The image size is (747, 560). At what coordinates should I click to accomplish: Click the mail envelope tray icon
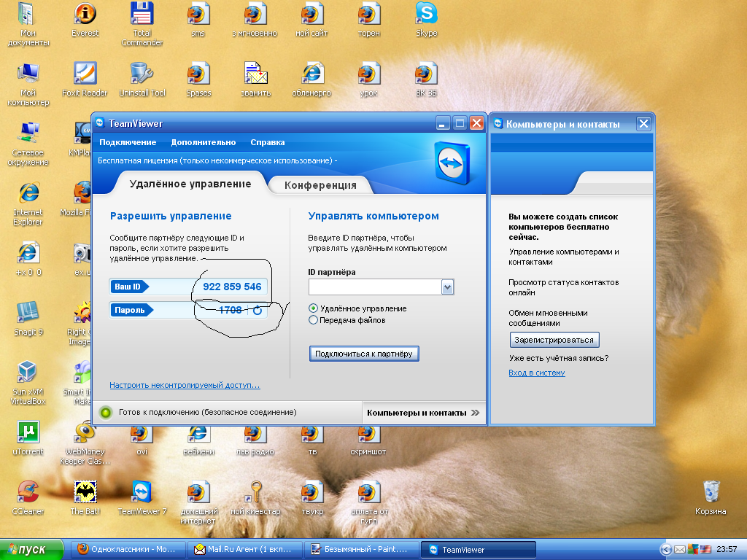pyautogui.click(x=679, y=550)
